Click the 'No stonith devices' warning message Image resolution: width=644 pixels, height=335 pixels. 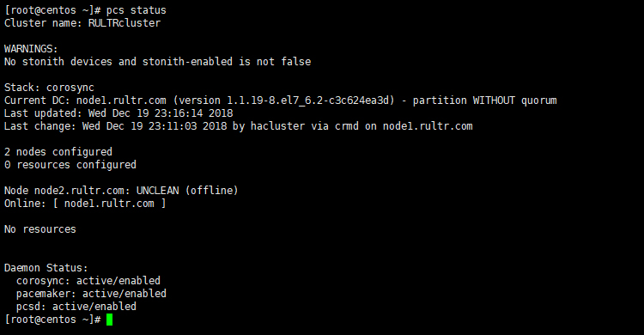158,62
